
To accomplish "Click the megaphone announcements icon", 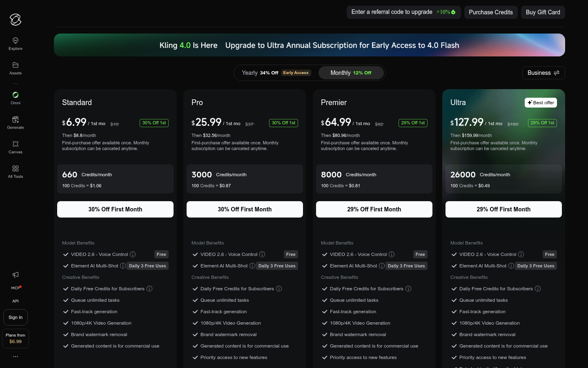I will coord(16,275).
